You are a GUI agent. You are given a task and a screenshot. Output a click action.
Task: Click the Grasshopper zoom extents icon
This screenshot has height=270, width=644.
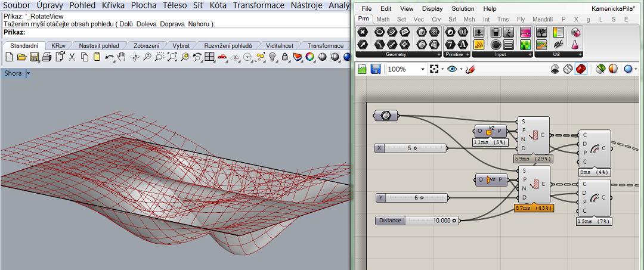click(x=434, y=69)
